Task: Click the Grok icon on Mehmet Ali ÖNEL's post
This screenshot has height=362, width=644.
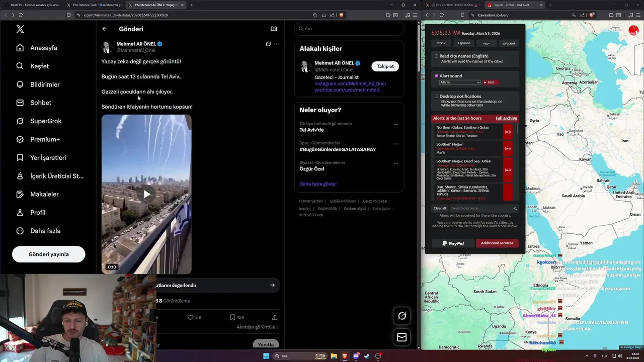Action: 268,44
